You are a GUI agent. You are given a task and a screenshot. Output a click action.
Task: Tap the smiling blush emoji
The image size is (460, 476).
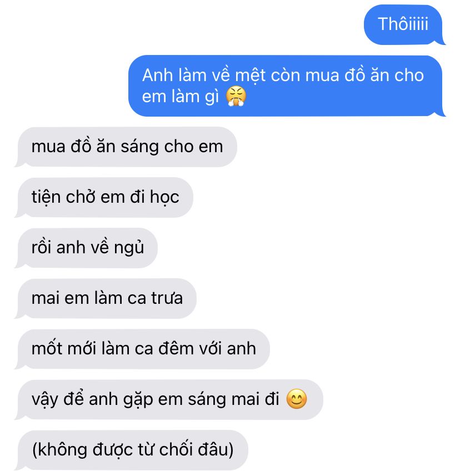point(296,399)
